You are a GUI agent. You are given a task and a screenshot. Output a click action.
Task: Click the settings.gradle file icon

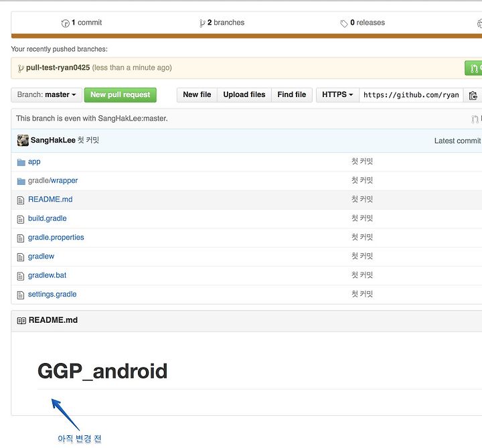pyautogui.click(x=21, y=295)
